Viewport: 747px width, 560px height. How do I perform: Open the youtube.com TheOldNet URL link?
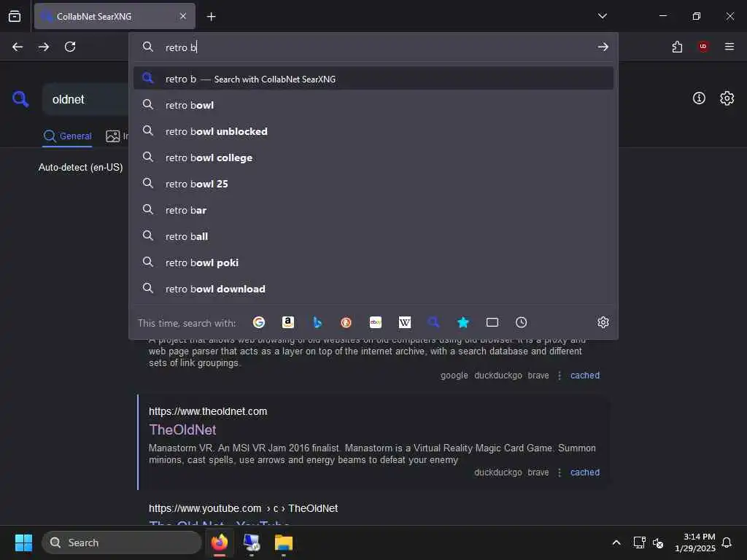tap(243, 508)
